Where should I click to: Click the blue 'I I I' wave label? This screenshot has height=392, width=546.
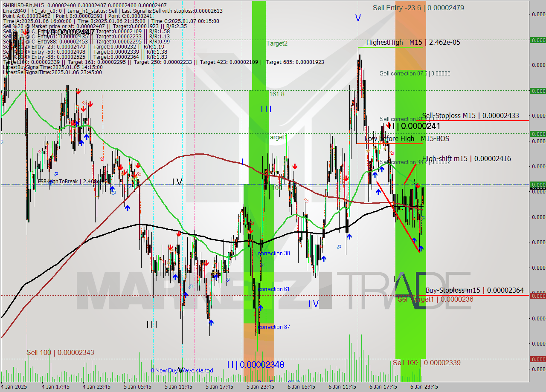coord(266,109)
